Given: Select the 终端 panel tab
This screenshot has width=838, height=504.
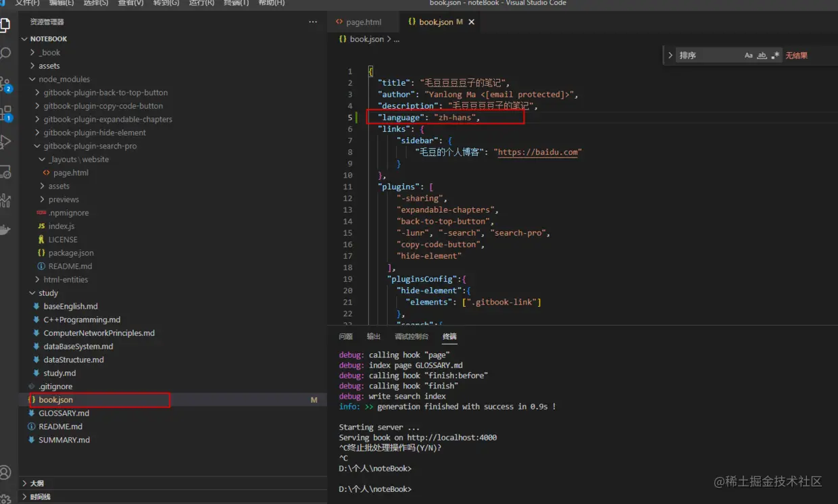Looking at the screenshot, I should coord(449,336).
